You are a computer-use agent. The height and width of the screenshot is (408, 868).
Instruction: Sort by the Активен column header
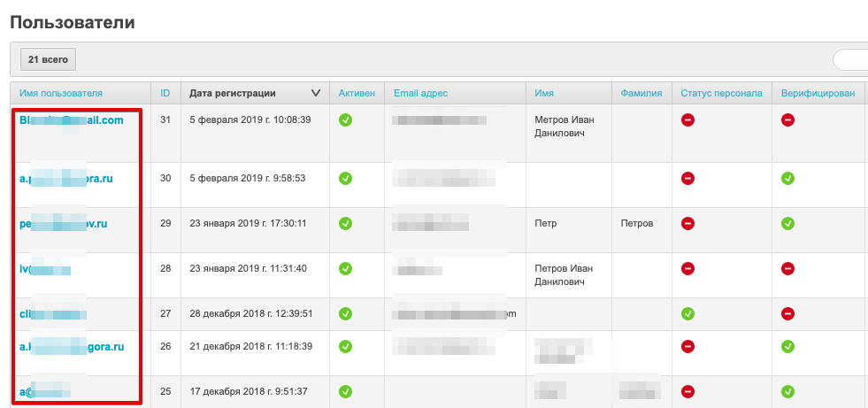point(357,93)
